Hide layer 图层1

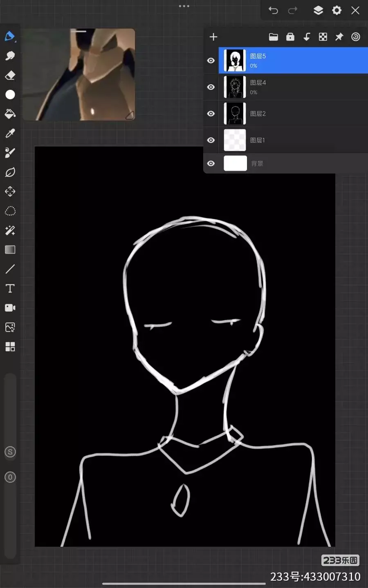tap(211, 140)
